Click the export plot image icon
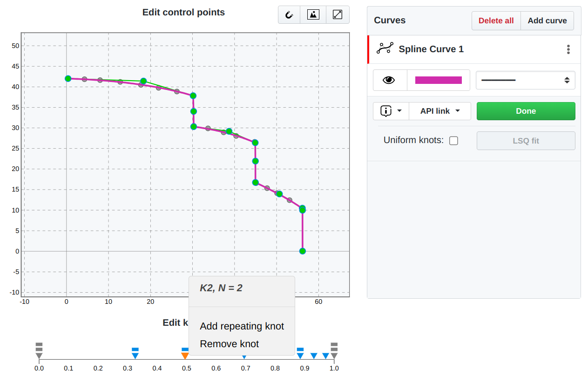 tap(313, 14)
